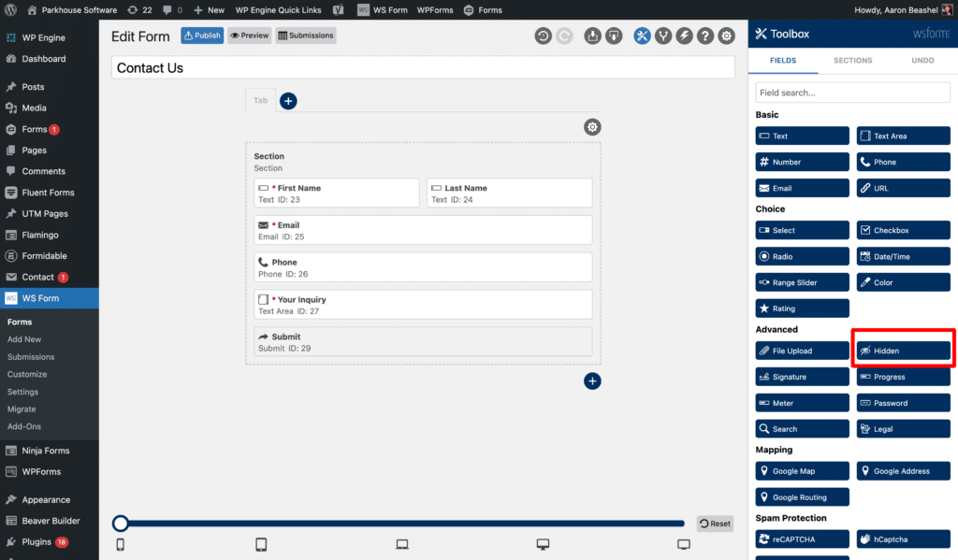
Task: Add a new tab with plus icon
Action: pyautogui.click(x=288, y=101)
